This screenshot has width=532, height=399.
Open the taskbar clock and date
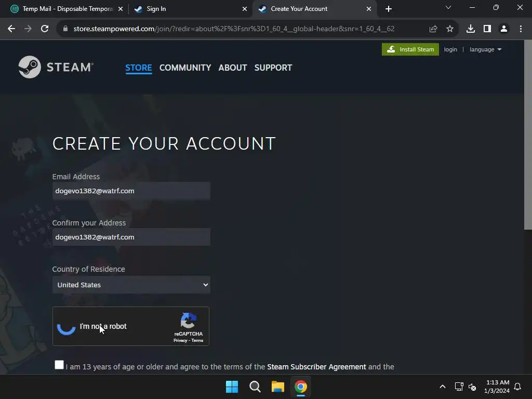[497, 387]
